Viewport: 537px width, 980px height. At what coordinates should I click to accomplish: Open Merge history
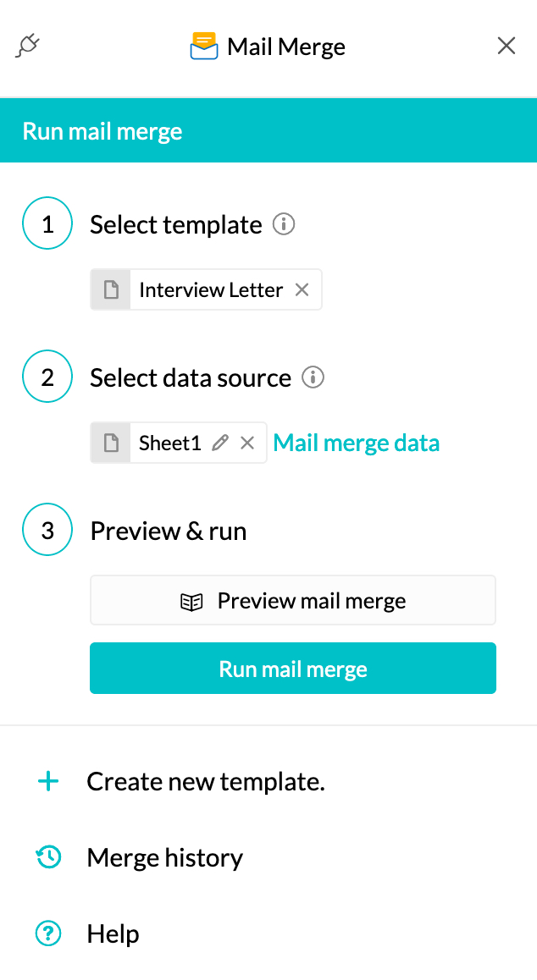[x=163, y=857]
